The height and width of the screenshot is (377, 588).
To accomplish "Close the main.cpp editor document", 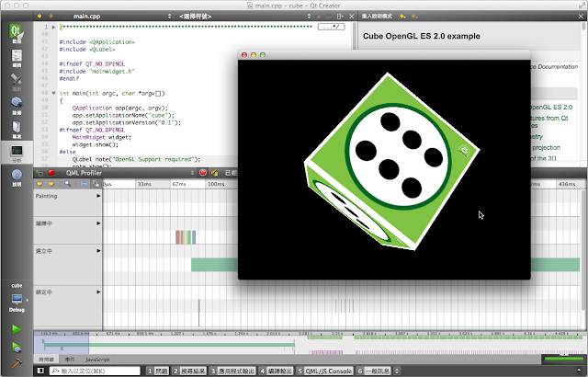I will pos(351,17).
